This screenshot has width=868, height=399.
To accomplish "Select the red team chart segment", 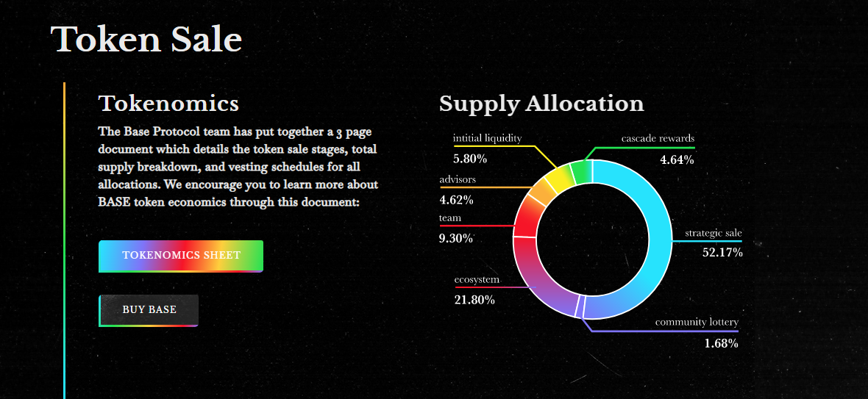I will coord(524,220).
